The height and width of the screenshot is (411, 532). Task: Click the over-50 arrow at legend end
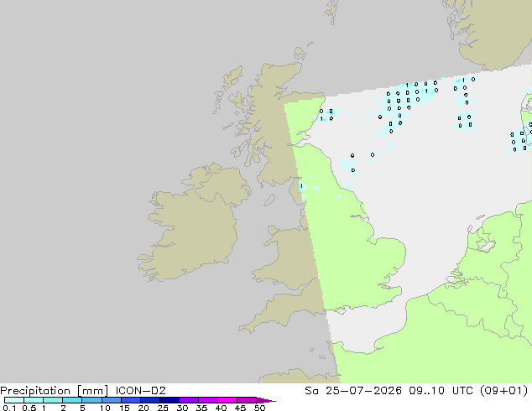[266, 400]
